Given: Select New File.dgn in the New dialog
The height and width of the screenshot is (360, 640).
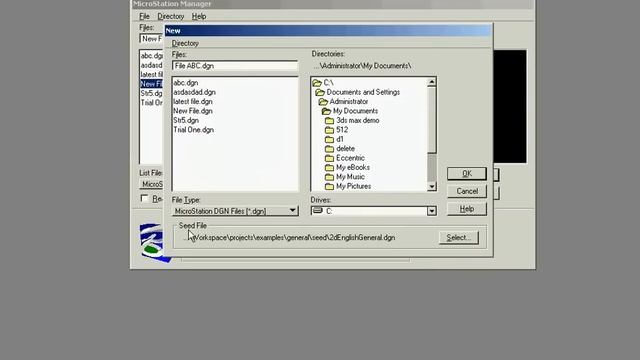Looking at the screenshot, I should point(193,111).
